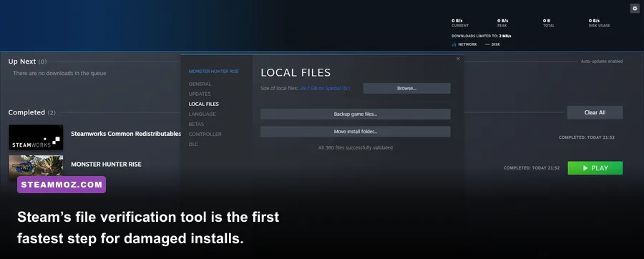This screenshot has height=259, width=644.
Task: Click Backup game files button
Action: click(x=355, y=114)
